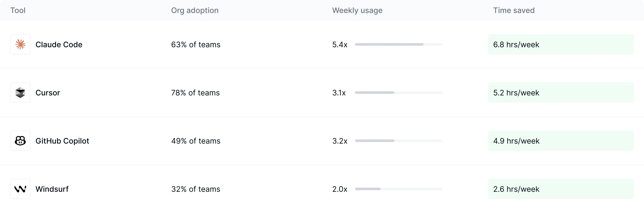
Task: Click the 2.6 hrs/week time saved badge
Action: (561, 189)
